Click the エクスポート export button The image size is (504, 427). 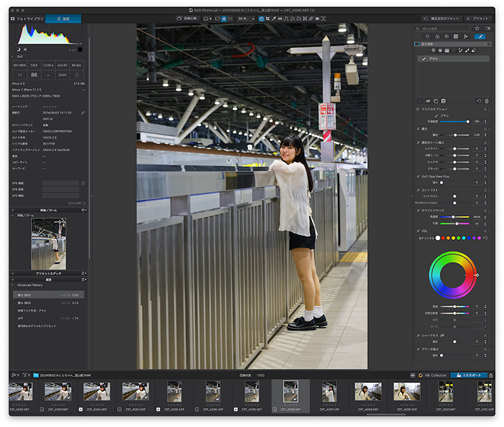467,375
